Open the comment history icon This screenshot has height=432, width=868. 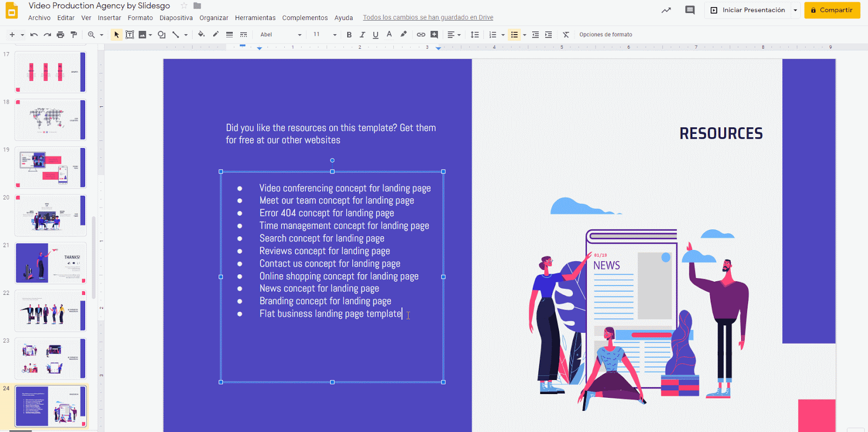pos(690,10)
